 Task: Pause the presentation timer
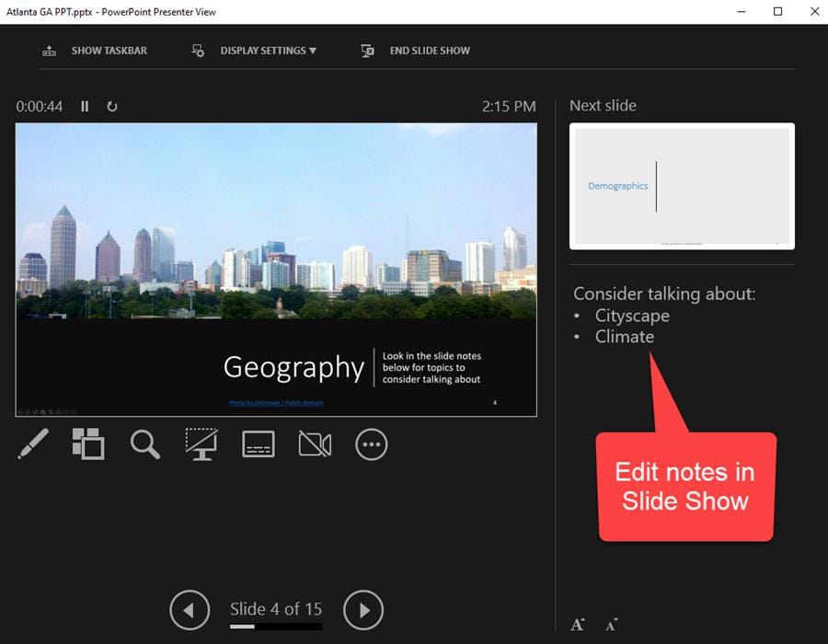84,107
